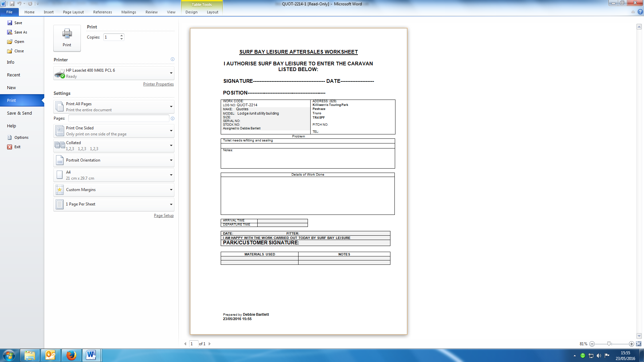Switch to the Page Layout ribbon tab

[73, 12]
